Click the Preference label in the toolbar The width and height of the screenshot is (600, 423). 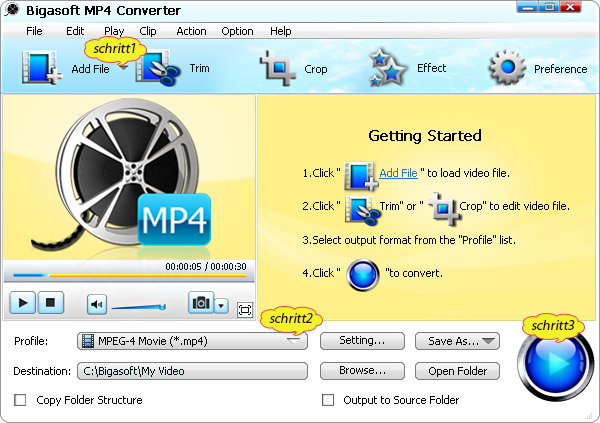click(561, 69)
